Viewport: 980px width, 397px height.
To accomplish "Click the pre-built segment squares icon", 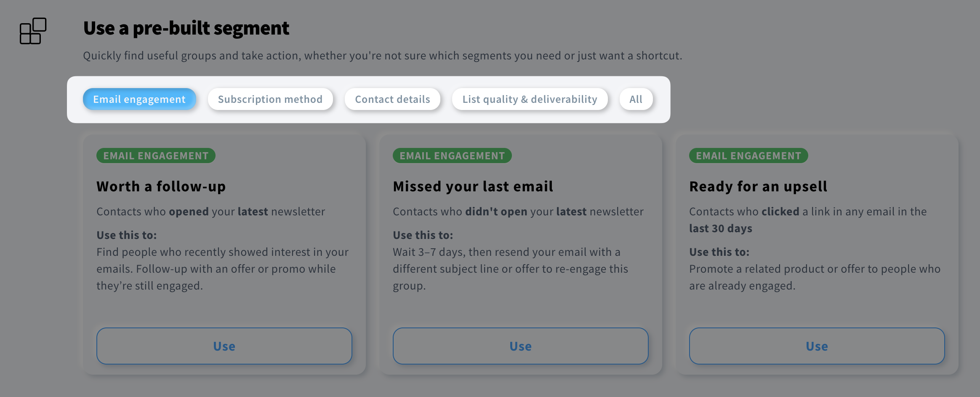I will (33, 31).
